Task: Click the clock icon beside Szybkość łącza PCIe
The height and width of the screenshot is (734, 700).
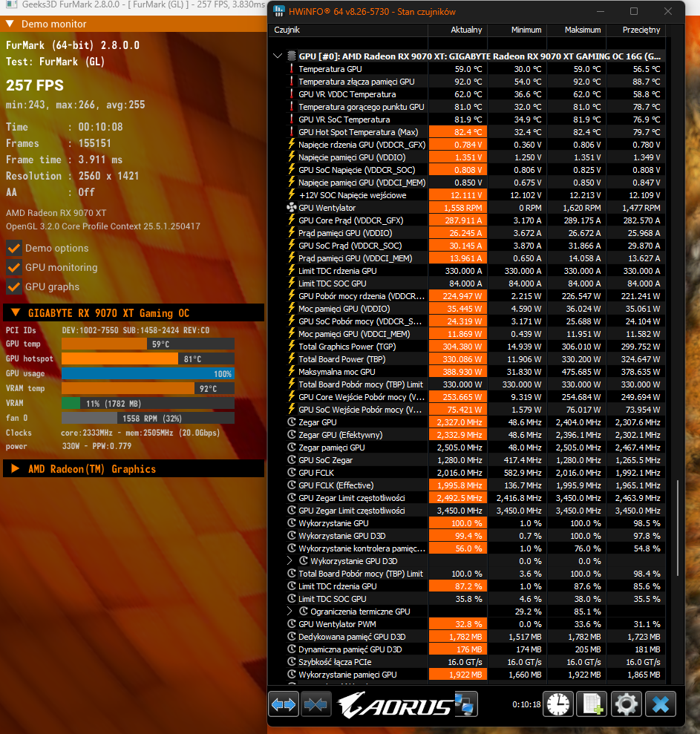Action: (291, 662)
